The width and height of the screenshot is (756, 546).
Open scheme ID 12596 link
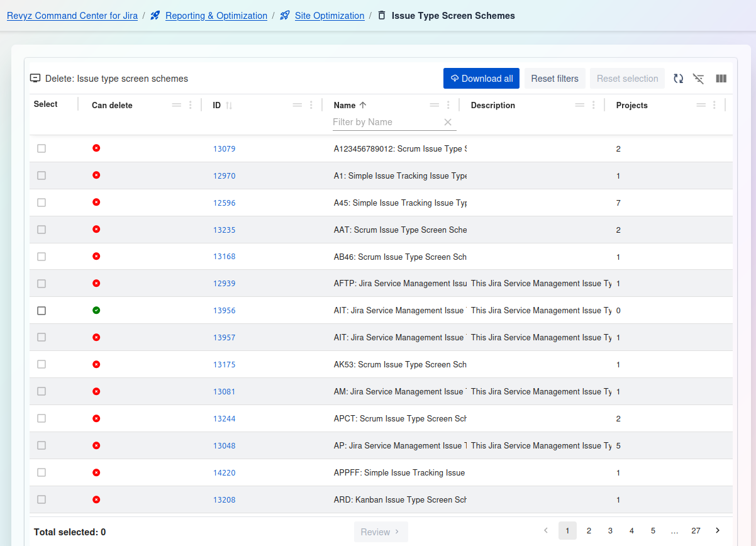click(x=224, y=203)
